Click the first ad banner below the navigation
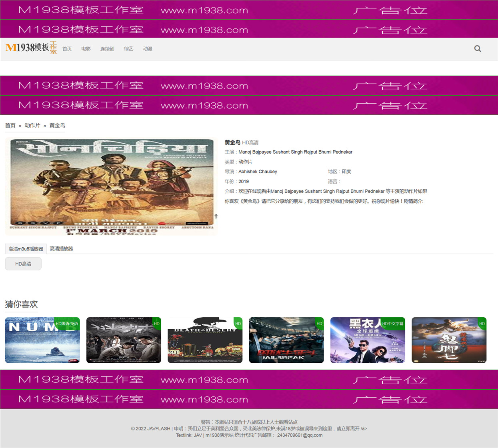The height and width of the screenshot is (448, 498). pos(249,85)
